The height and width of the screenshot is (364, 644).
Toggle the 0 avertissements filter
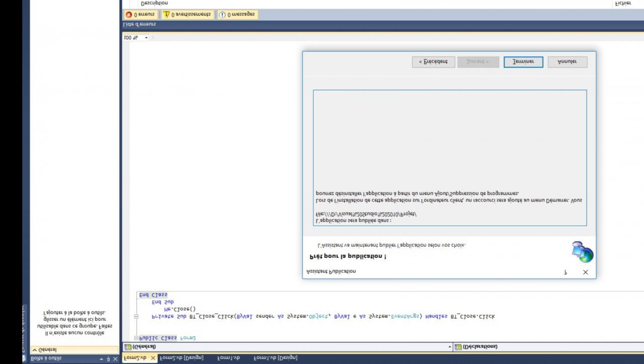pos(188,15)
